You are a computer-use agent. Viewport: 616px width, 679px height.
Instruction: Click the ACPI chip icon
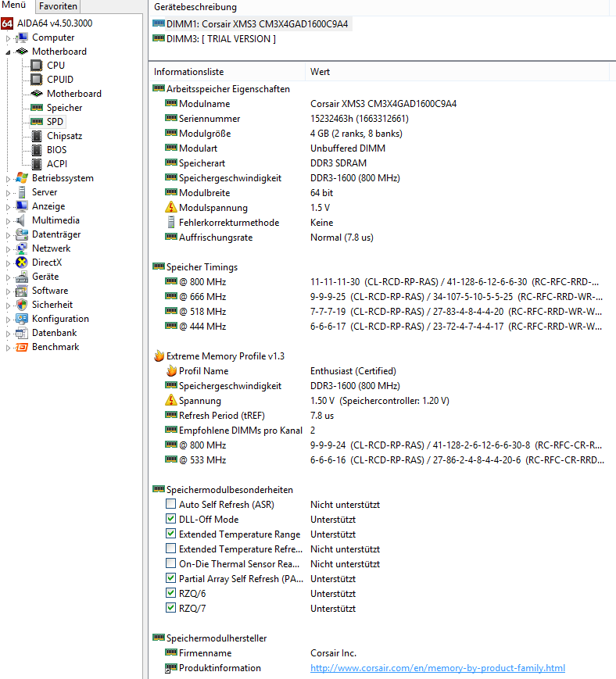(37, 164)
